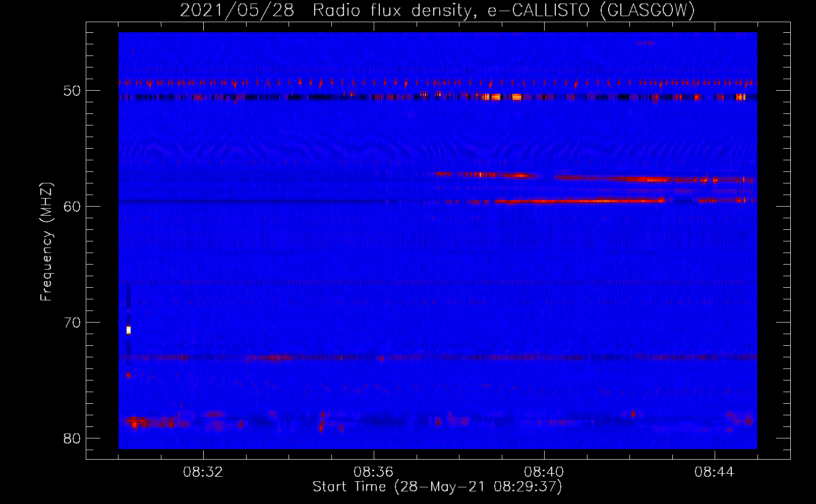Click the "Start Time (28-May-21 08:29:37)" label

[x=437, y=487]
